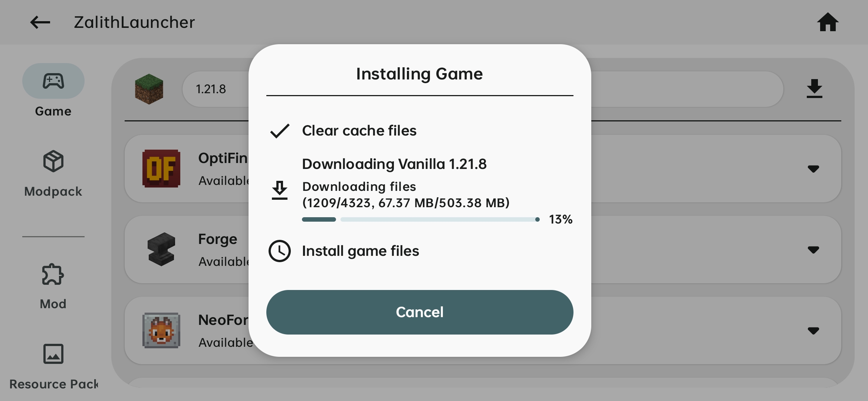Cancel the game installation
The width and height of the screenshot is (868, 401).
419,312
